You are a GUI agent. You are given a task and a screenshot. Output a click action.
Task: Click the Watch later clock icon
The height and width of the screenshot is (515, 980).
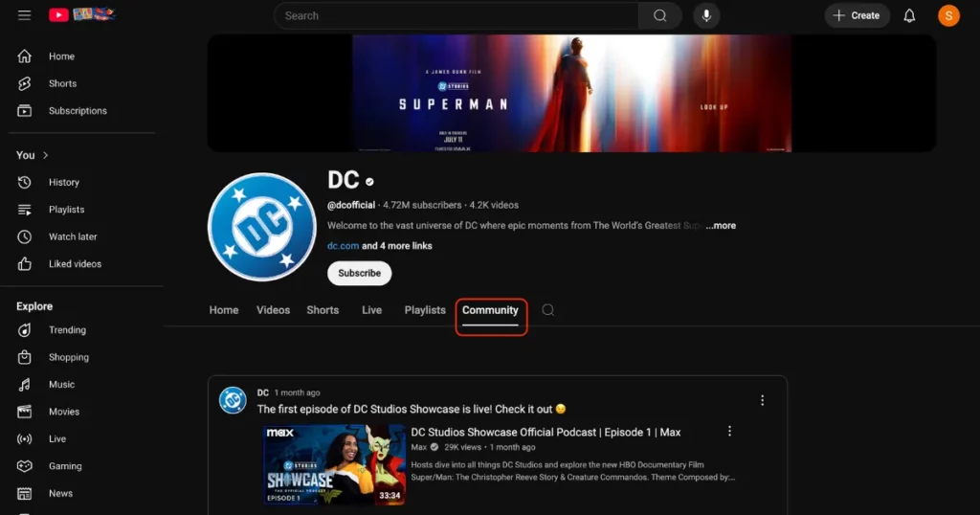pos(24,236)
